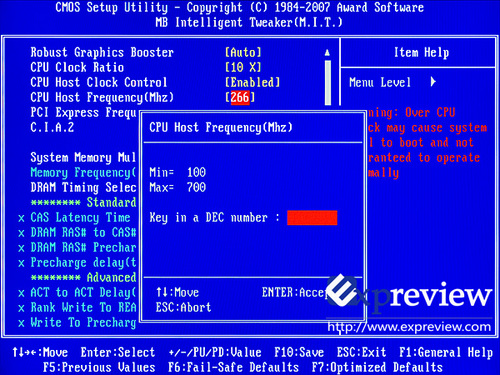
Task: Click ESC:Abort in the dialog
Action: coord(184,308)
